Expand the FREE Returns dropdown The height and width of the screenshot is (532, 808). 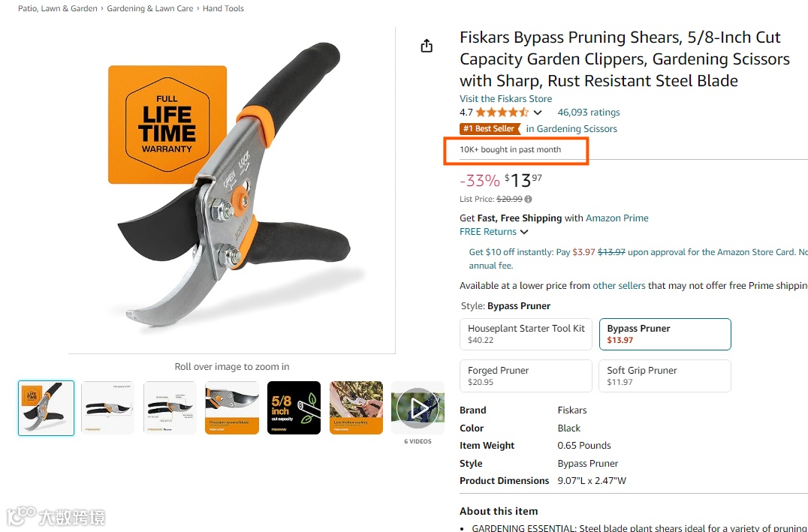524,232
